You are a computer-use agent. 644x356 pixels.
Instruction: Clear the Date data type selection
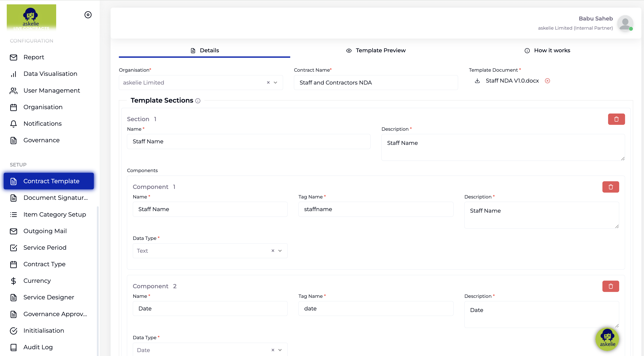pos(273,350)
